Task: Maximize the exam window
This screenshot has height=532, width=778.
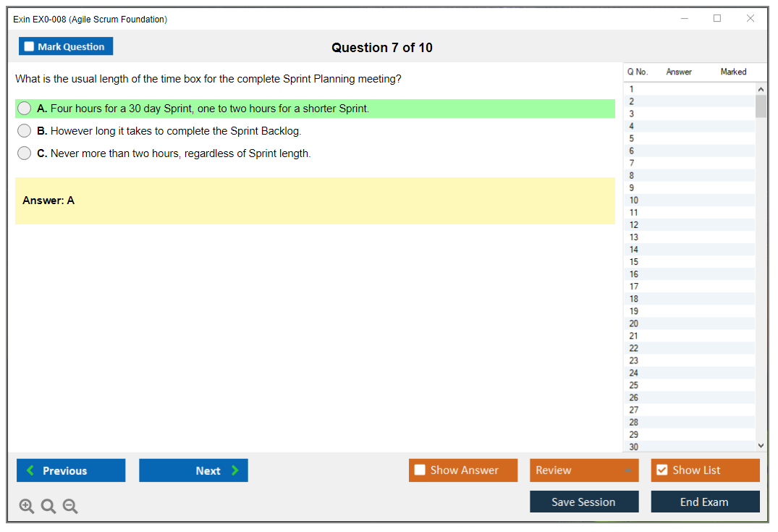Action: coord(717,19)
